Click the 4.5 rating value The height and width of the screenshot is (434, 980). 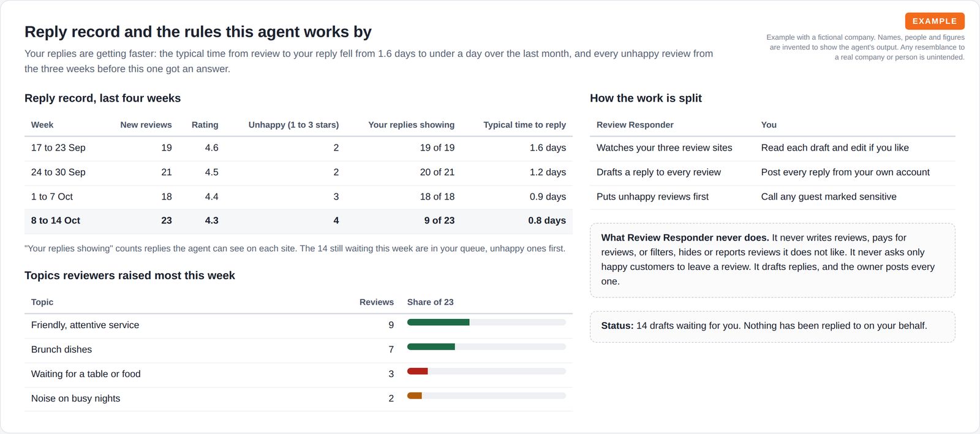click(211, 172)
